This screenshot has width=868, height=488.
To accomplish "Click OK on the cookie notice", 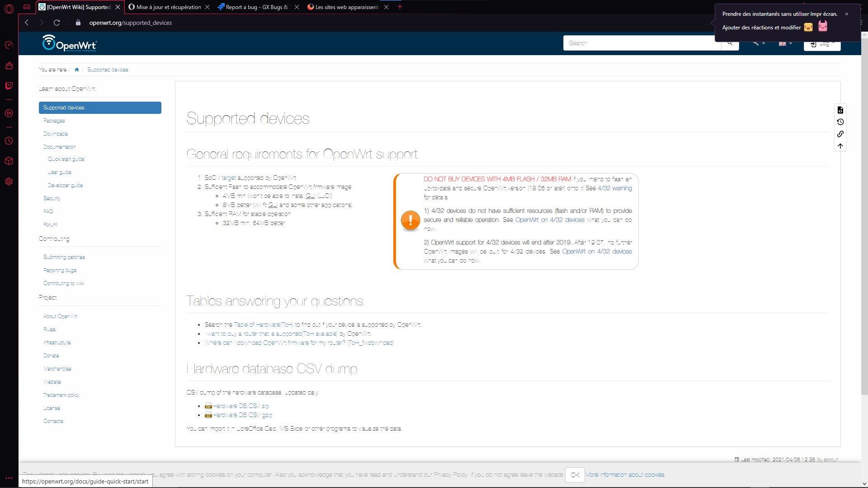I will pyautogui.click(x=575, y=475).
